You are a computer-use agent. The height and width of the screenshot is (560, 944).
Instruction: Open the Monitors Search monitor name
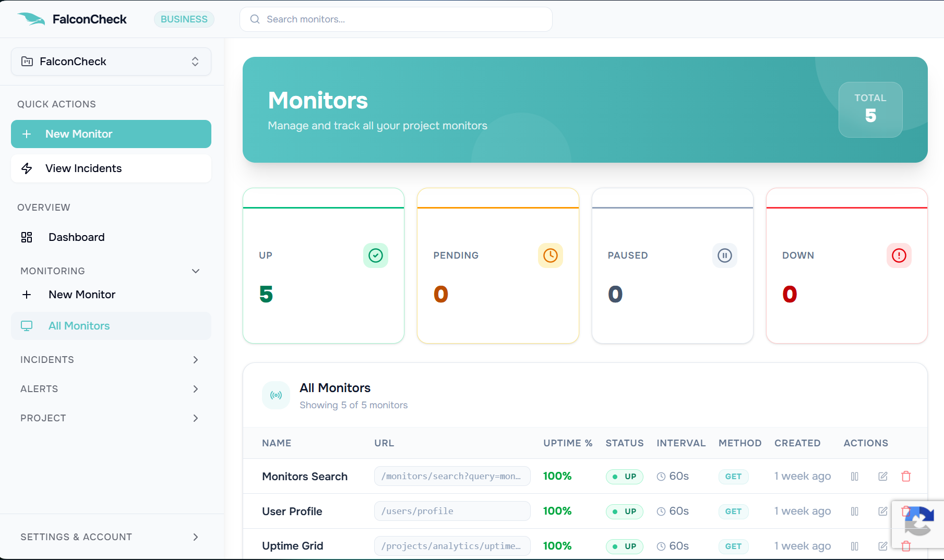305,477
